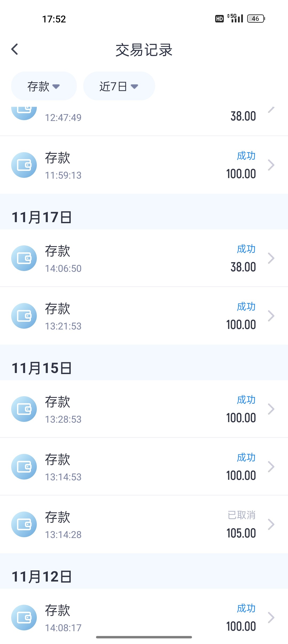Tap wallet icon for 11:59:13 deposit

[24, 165]
